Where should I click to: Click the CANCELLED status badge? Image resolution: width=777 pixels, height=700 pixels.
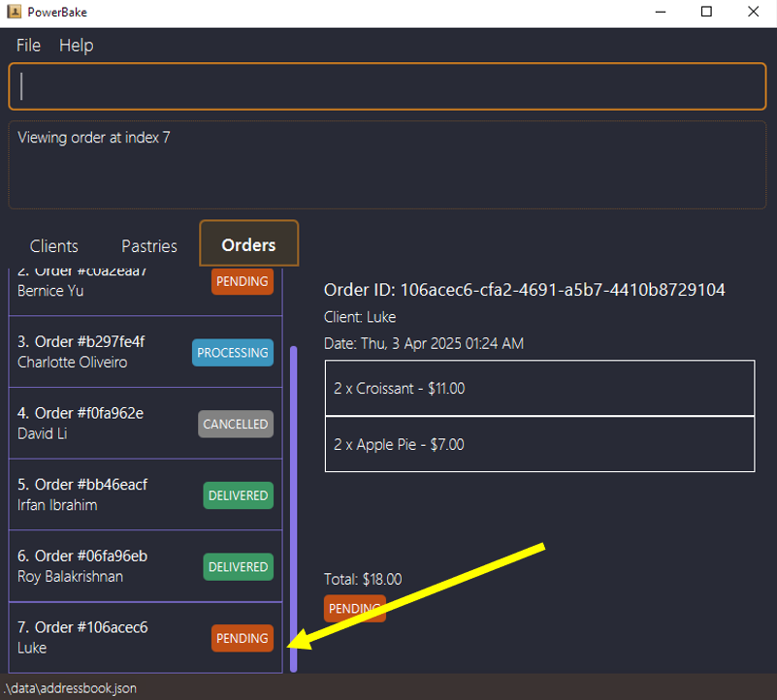(236, 425)
